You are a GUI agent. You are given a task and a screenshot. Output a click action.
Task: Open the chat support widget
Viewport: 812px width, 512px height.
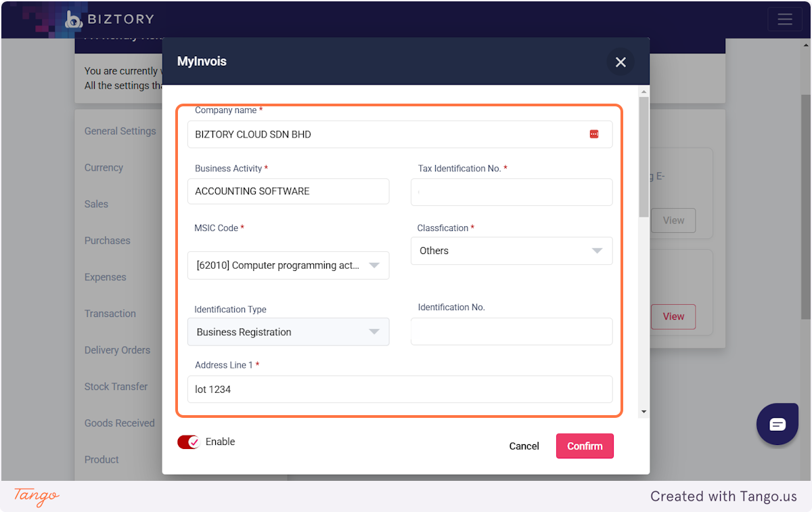tap(777, 425)
